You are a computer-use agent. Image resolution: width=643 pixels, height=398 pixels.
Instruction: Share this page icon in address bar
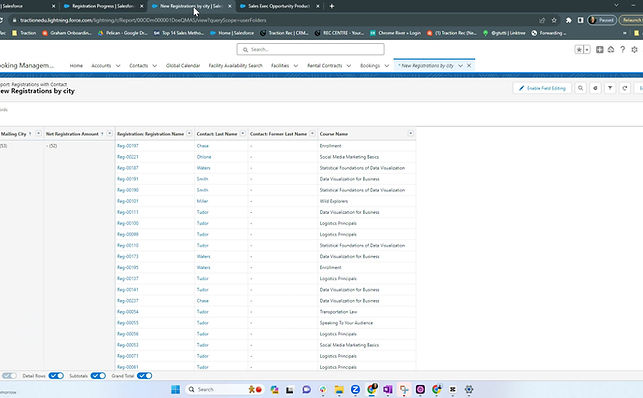point(542,20)
